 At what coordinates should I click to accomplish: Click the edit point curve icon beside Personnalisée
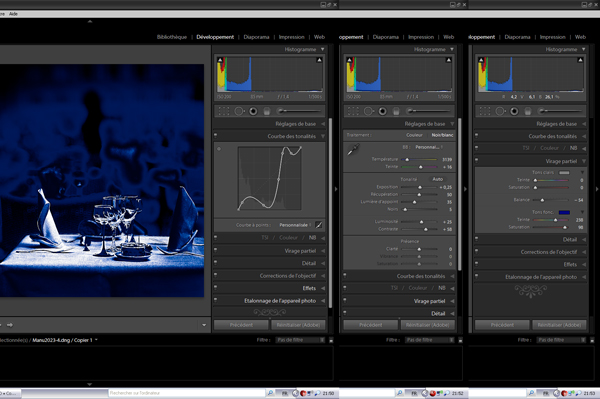[x=318, y=225]
